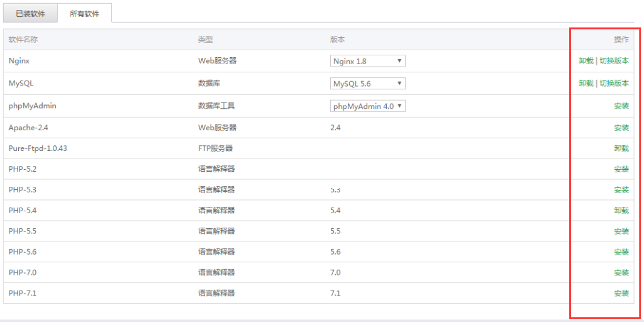The image size is (644, 322).
Task: Click version value 5.5 in the PHP-5.5 row
Action: 335,231
